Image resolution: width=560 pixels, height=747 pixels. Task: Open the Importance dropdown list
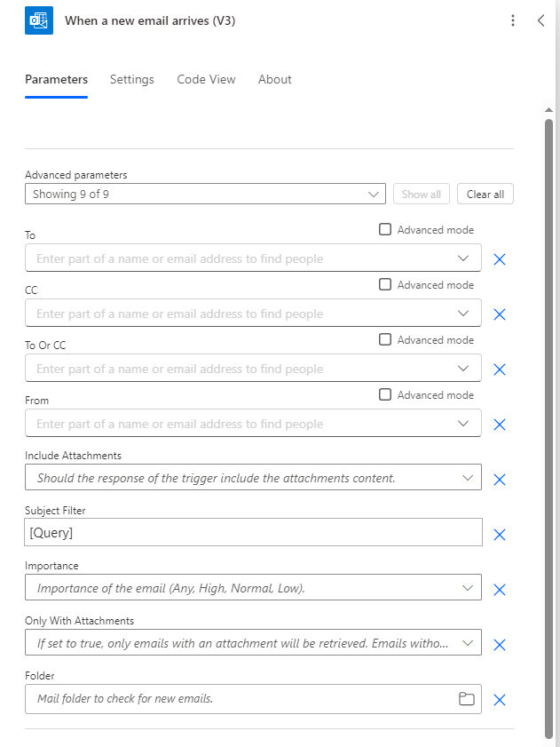click(468, 588)
